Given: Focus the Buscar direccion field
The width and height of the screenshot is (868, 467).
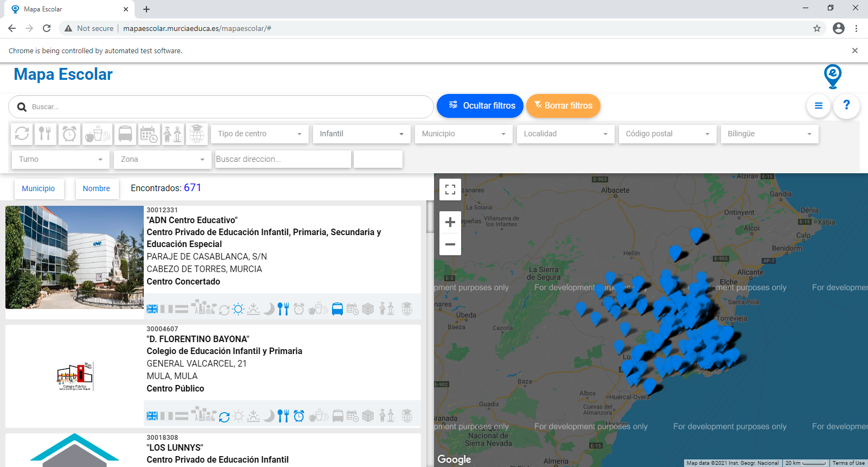Looking at the screenshot, I should click(283, 159).
